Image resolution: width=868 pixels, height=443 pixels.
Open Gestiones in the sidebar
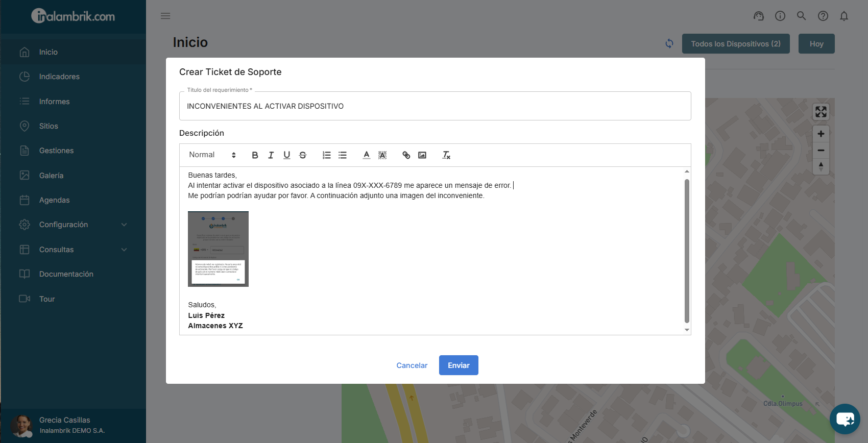coord(73,151)
